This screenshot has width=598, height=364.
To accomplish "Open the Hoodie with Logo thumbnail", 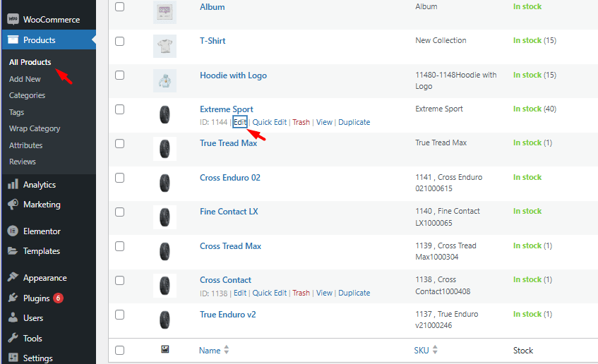I will [x=165, y=80].
